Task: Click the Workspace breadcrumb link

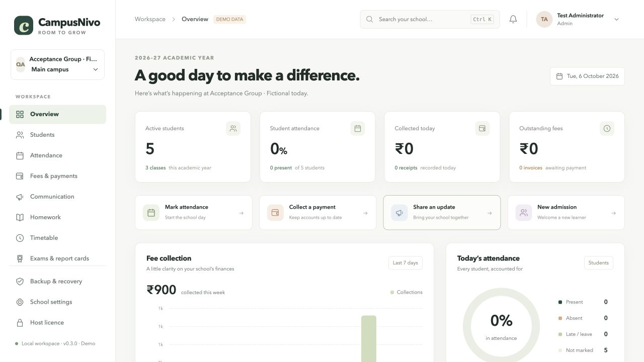Action: pos(150,19)
